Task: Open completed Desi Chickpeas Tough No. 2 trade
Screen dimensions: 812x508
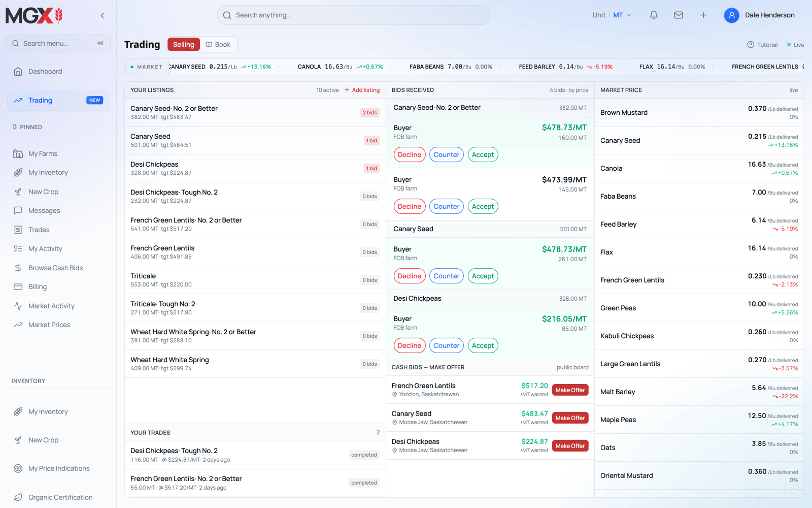Action: pos(255,455)
